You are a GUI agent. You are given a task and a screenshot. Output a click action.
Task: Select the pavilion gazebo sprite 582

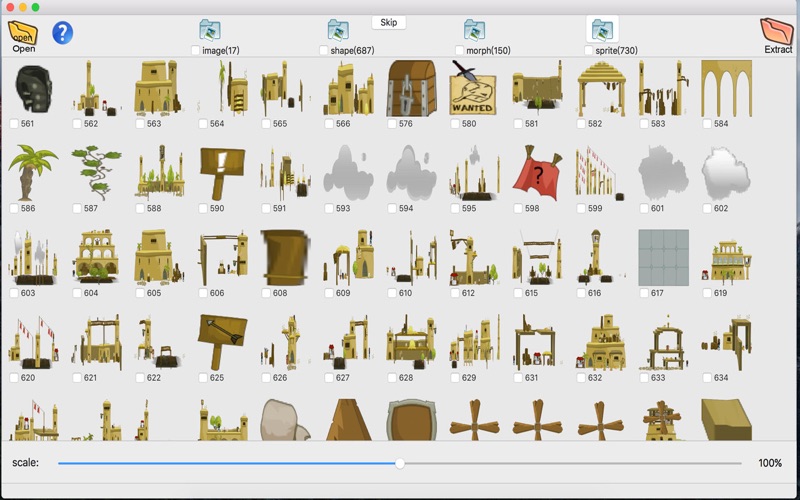click(602, 89)
